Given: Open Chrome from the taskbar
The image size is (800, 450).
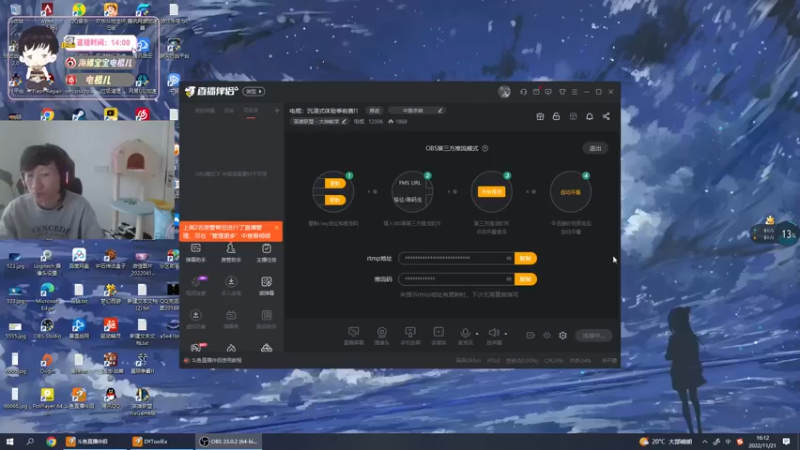Looking at the screenshot, I should 51,441.
